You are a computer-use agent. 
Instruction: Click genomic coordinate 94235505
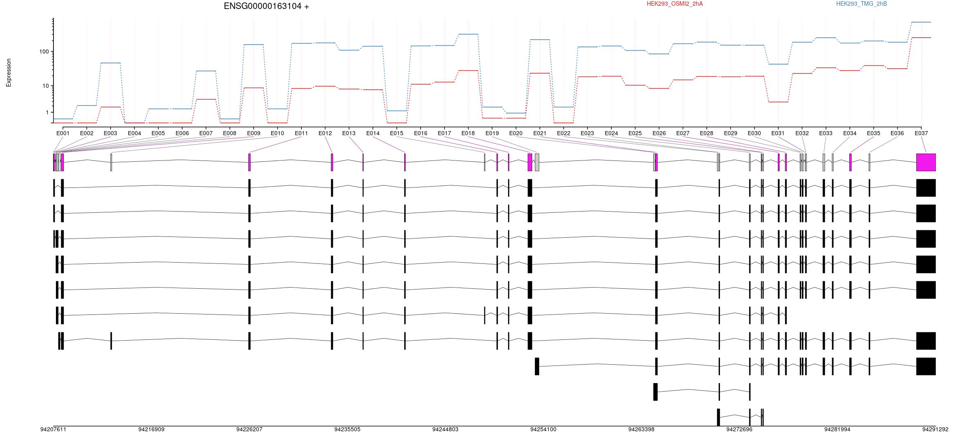coord(347,429)
